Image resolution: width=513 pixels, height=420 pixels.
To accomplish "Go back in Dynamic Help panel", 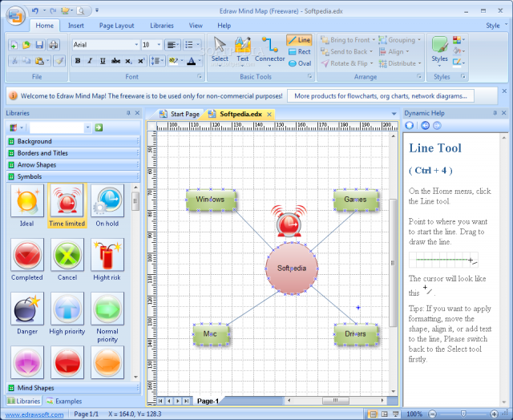I will click(425, 125).
